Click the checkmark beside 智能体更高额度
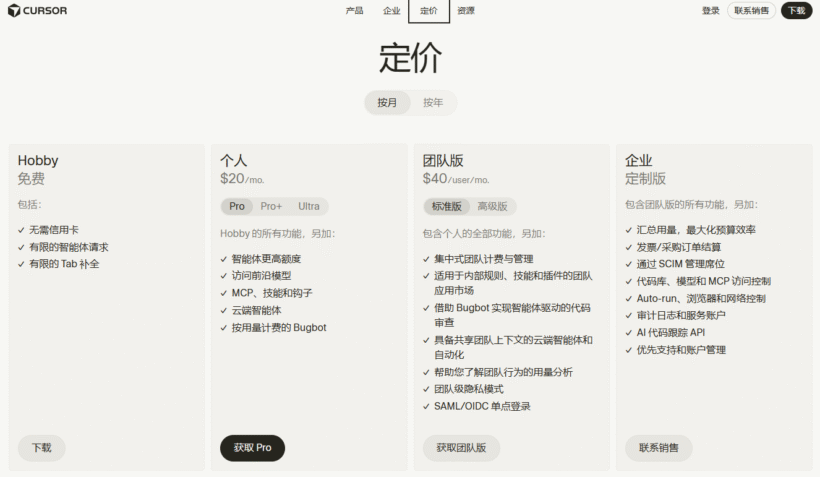The height and width of the screenshot is (477, 820). click(224, 259)
